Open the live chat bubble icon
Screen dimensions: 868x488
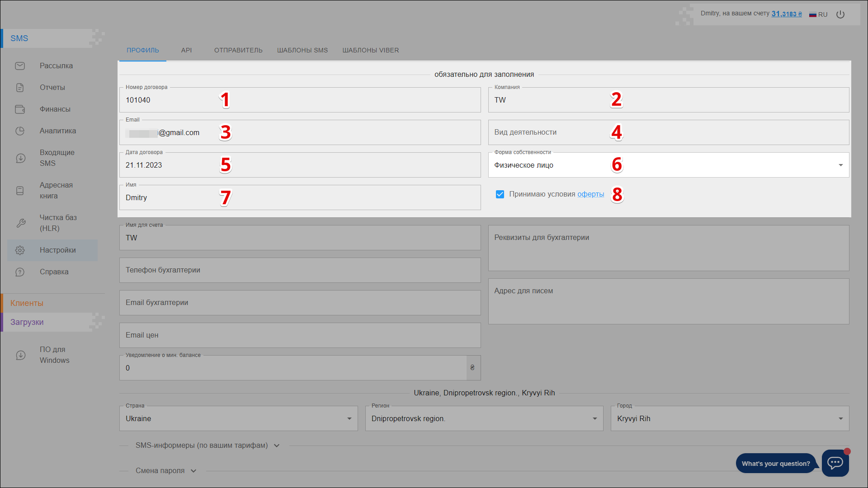(x=835, y=463)
